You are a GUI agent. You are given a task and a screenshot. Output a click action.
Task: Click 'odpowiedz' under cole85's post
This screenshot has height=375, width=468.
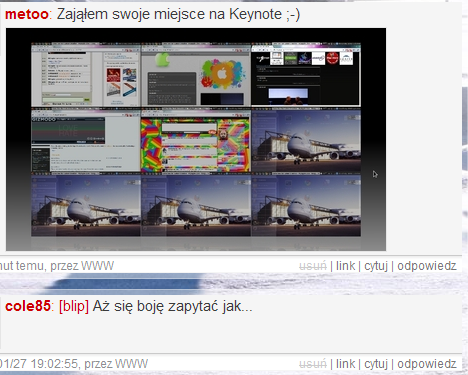tap(427, 364)
